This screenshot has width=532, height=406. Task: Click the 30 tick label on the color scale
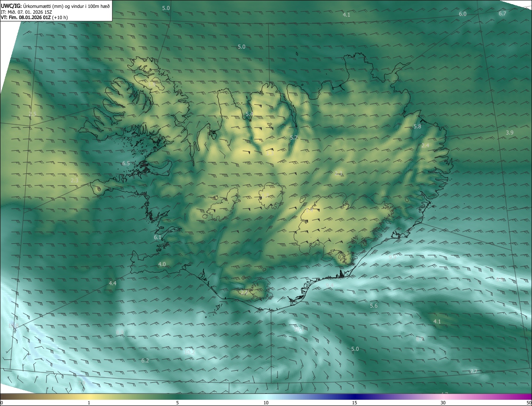(x=443, y=403)
